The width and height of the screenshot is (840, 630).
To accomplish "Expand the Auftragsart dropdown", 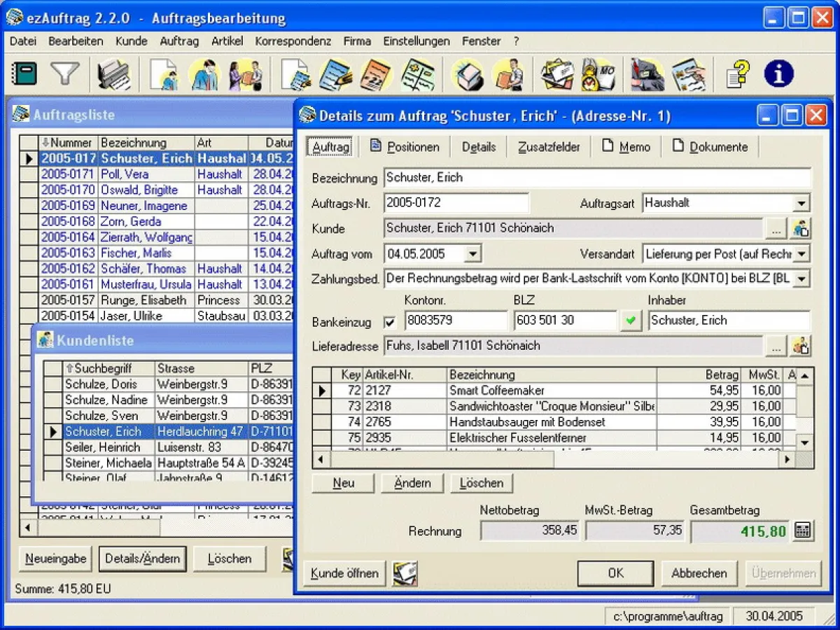I will click(801, 204).
